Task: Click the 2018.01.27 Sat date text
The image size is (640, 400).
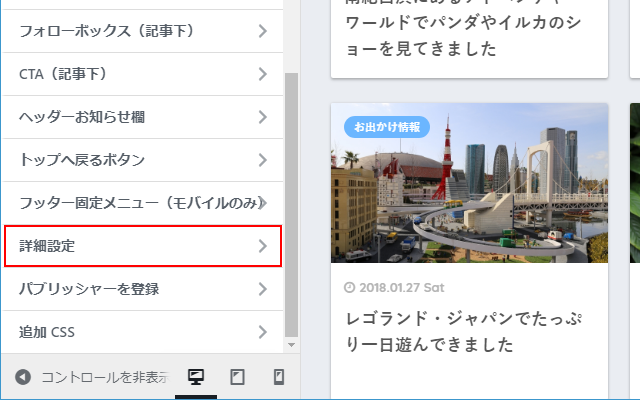Action: 402,288
